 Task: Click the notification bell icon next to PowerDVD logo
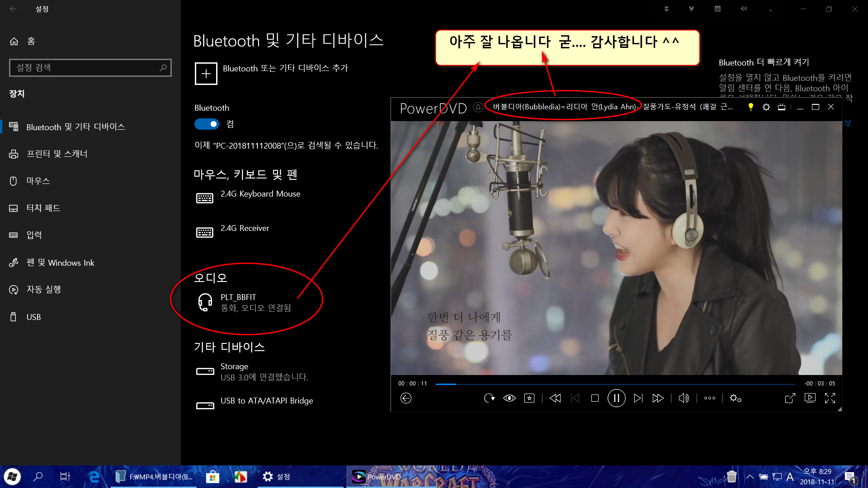click(x=478, y=107)
